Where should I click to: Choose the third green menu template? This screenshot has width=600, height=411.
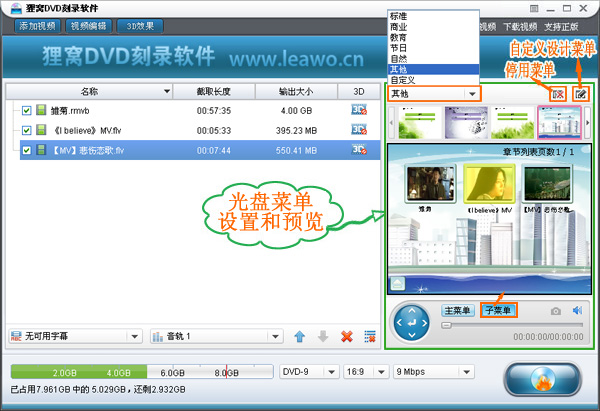pos(512,122)
